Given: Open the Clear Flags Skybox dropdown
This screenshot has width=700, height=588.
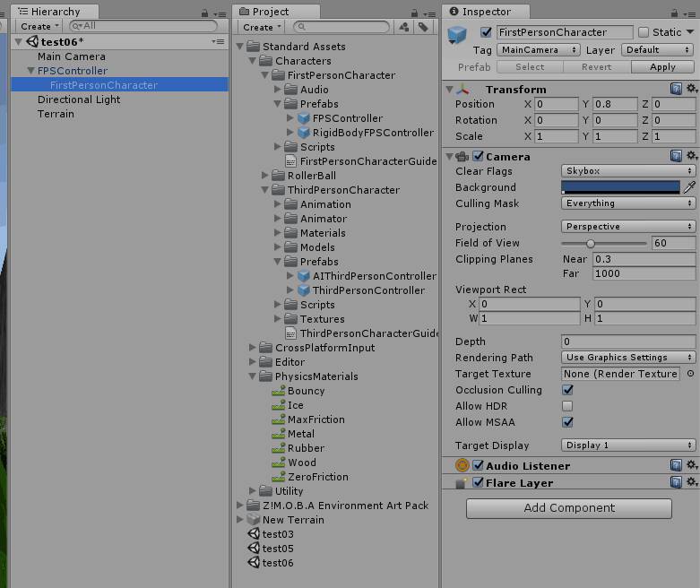Looking at the screenshot, I should click(628, 170).
